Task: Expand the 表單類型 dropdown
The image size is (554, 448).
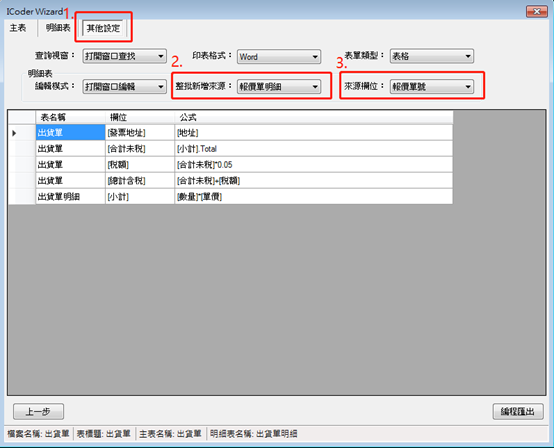Action: pyautogui.click(x=432, y=56)
